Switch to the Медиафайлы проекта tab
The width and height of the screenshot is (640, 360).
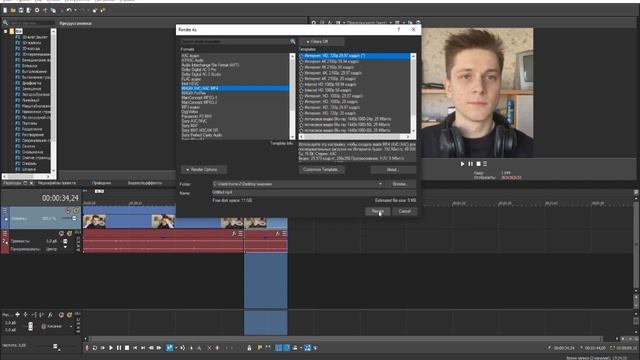click(x=57, y=183)
